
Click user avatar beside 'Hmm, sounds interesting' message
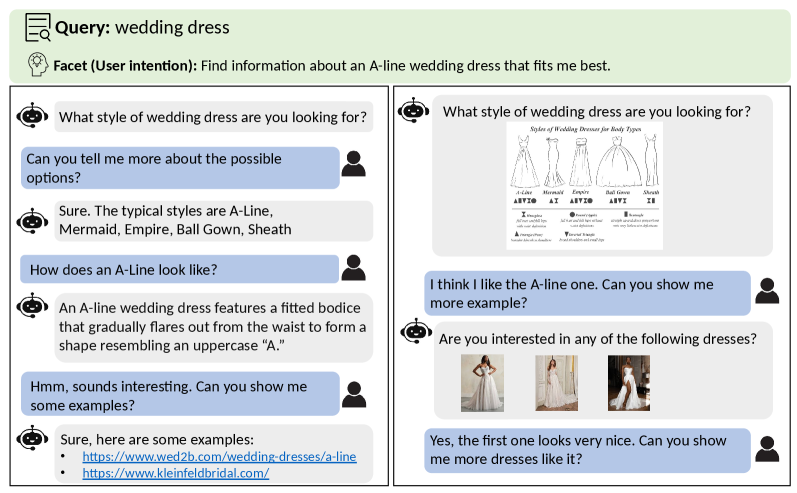click(353, 393)
